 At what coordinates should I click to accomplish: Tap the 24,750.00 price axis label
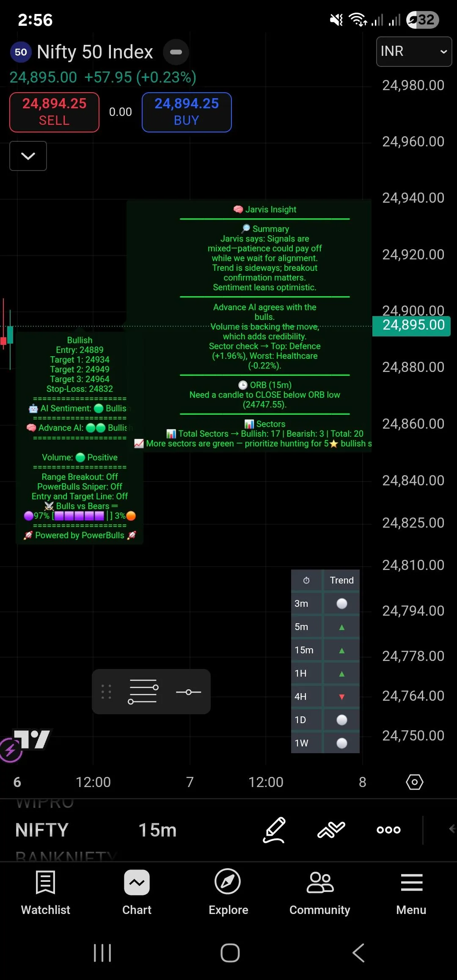413,736
